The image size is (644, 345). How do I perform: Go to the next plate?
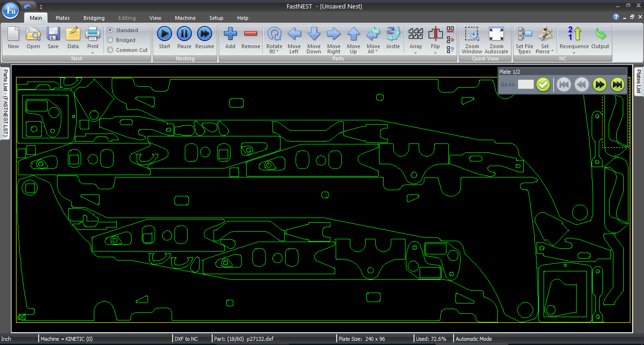600,84
